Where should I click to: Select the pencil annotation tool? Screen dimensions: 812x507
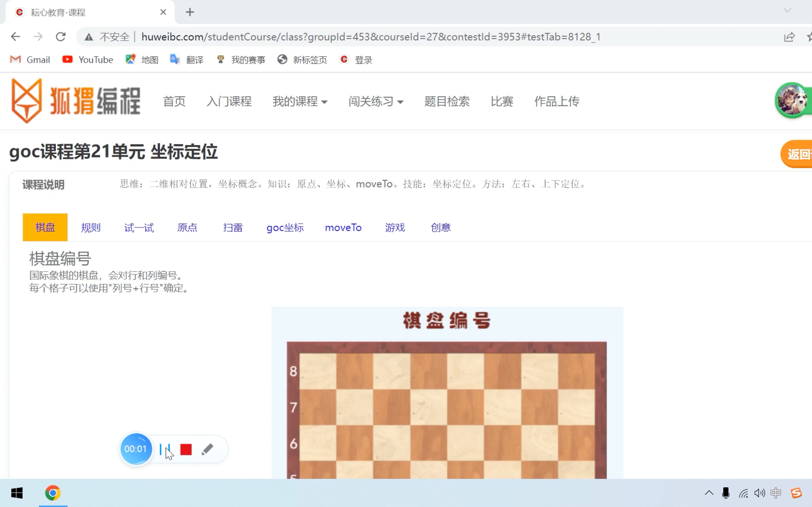coord(207,449)
